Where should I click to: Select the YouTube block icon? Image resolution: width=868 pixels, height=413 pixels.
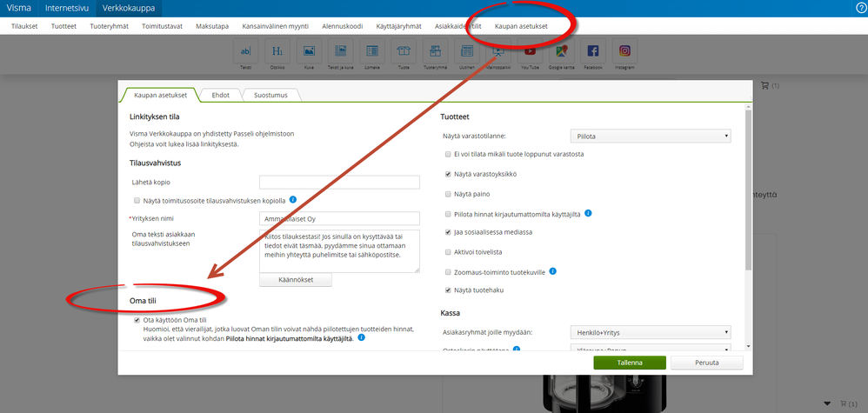coord(530,51)
